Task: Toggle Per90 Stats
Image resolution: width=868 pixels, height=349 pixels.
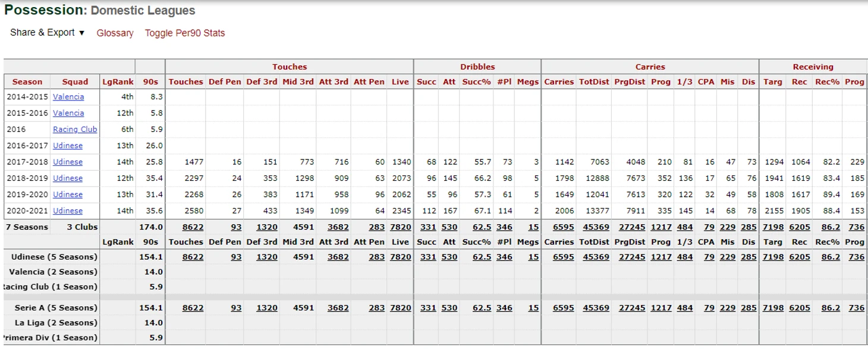Action: click(185, 33)
